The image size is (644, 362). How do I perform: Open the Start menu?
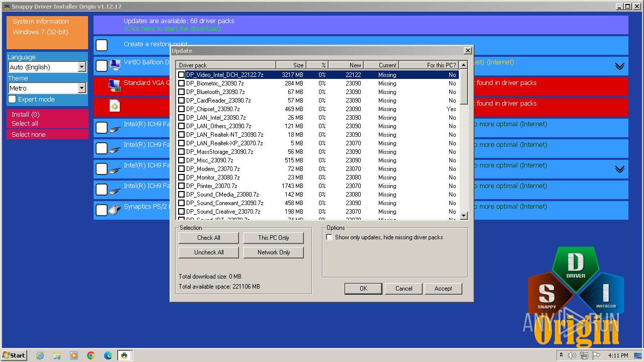(x=14, y=355)
